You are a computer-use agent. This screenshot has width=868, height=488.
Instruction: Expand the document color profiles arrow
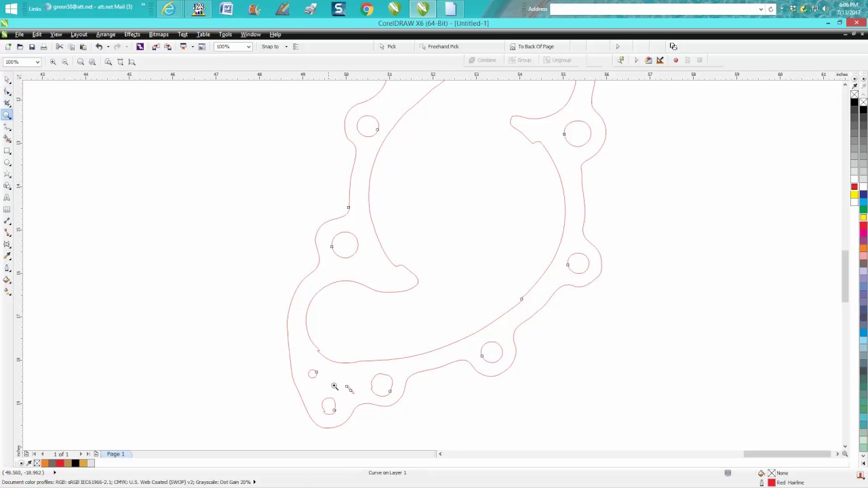click(254, 482)
